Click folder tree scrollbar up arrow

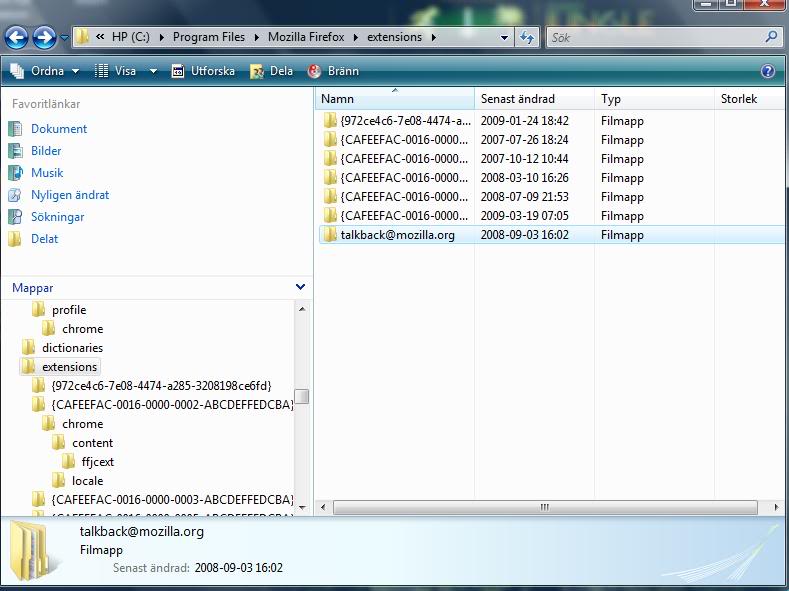[302, 309]
